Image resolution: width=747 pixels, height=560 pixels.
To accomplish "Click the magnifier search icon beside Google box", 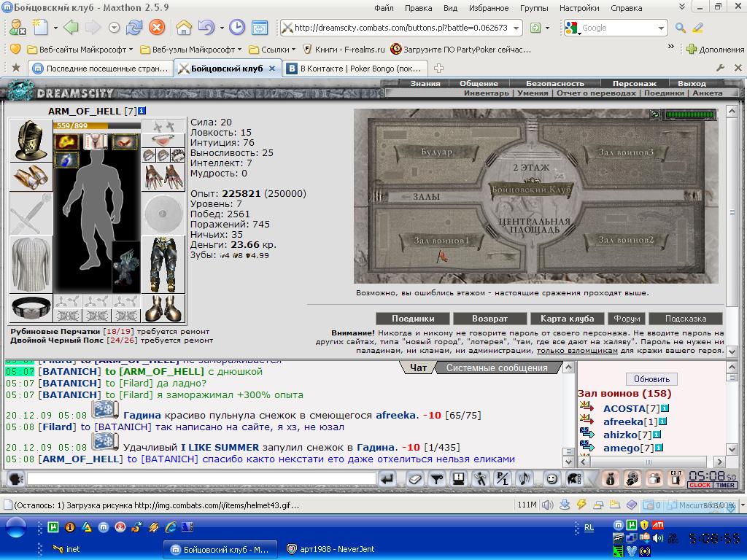I will (x=681, y=28).
